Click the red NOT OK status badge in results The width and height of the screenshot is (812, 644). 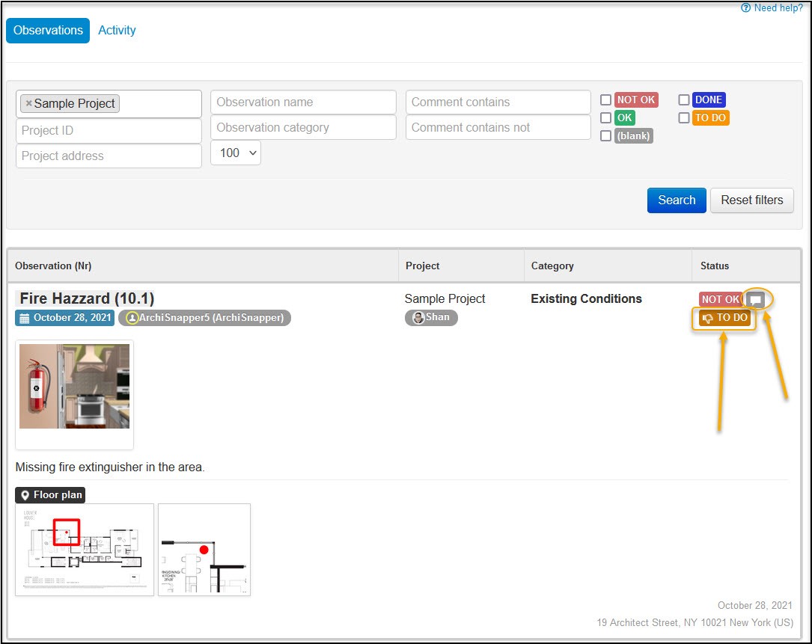click(x=721, y=299)
